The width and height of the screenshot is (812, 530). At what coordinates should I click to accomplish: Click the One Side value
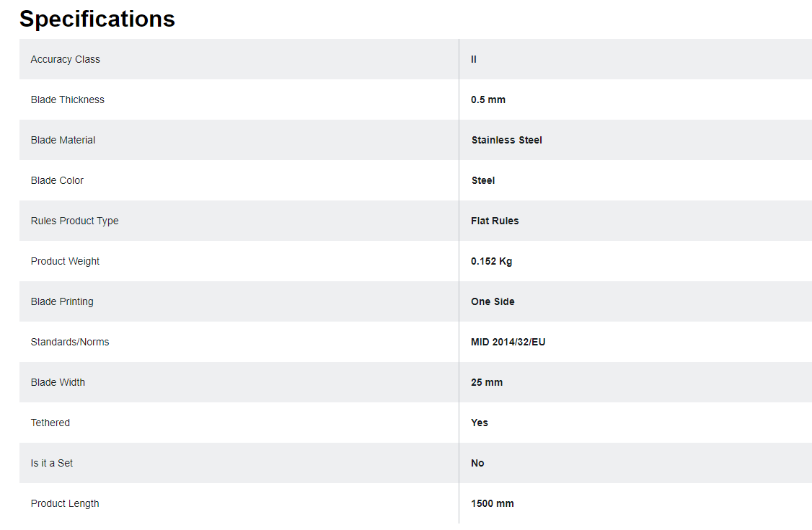click(493, 301)
